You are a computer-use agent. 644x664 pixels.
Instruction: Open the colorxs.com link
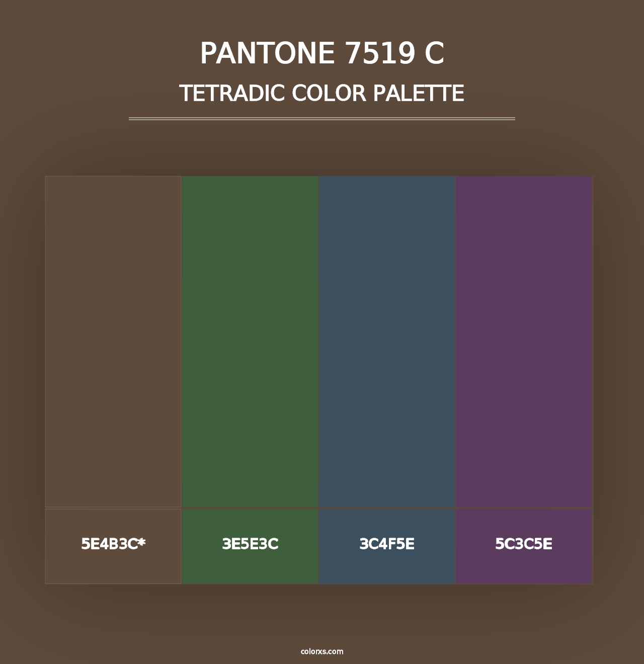click(x=322, y=651)
